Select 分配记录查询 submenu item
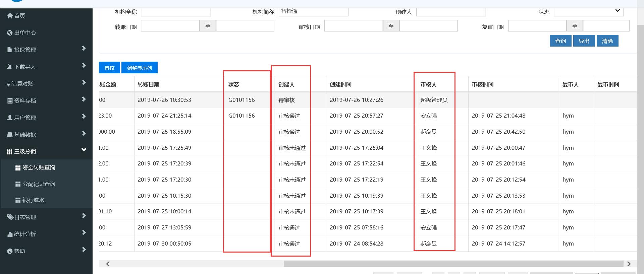This screenshot has height=274, width=644. click(x=39, y=184)
